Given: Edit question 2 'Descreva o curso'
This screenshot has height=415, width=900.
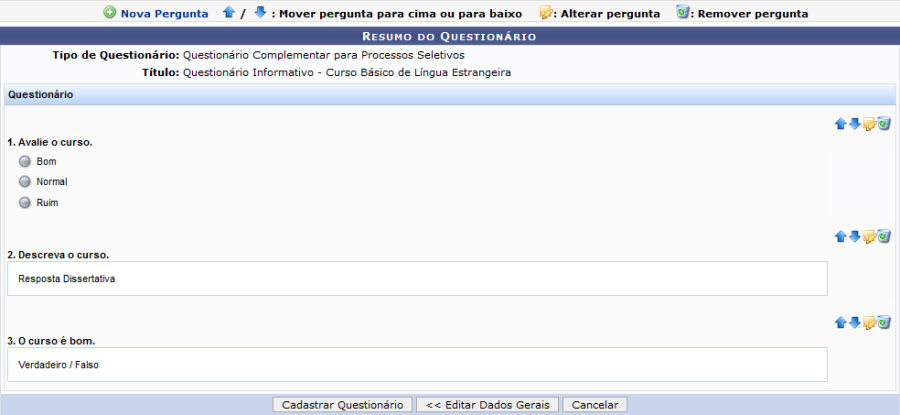Looking at the screenshot, I should coord(869,237).
